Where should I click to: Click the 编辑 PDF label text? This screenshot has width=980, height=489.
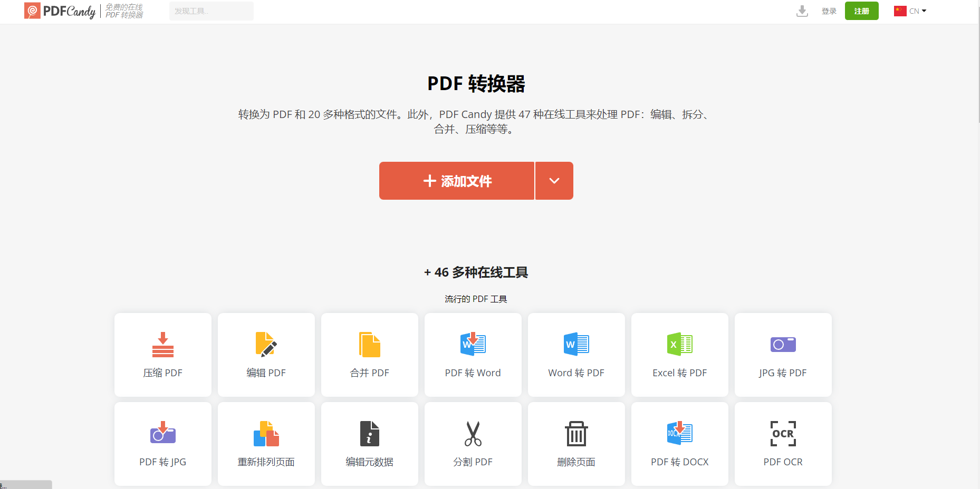(266, 373)
